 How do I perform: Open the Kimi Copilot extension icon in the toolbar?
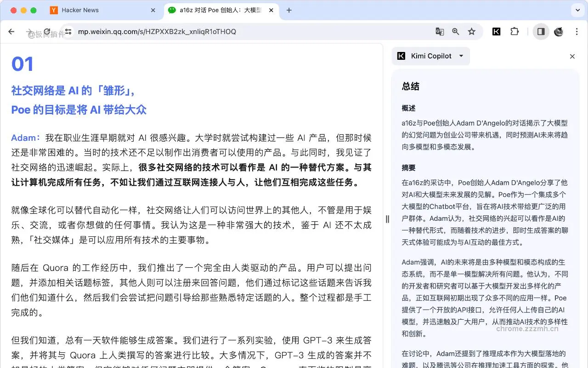click(x=496, y=32)
